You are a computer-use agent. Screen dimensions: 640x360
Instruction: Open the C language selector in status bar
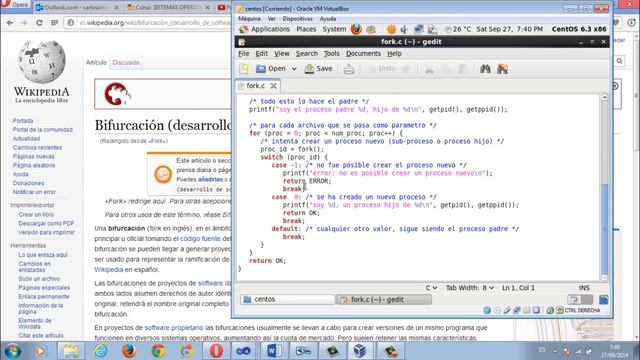[x=431, y=288]
